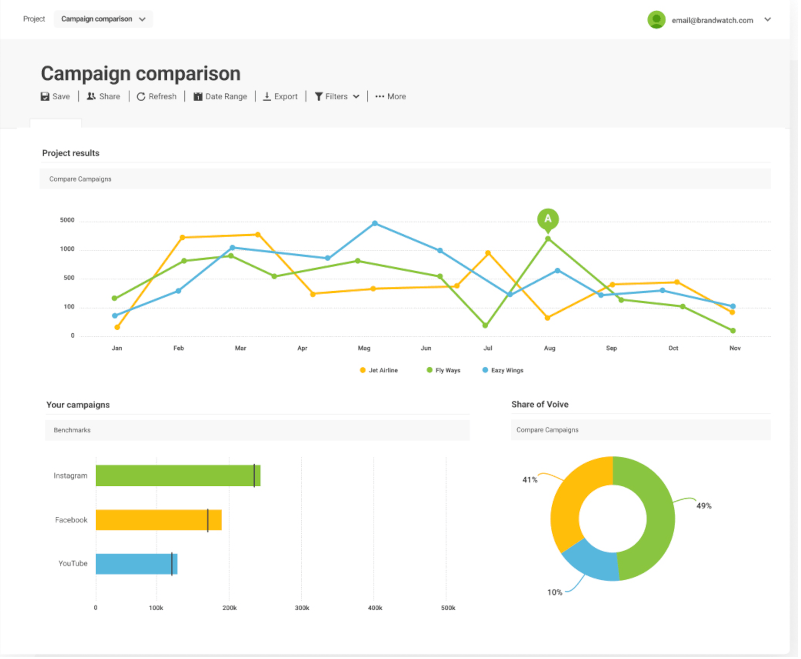Open the Campaign comparison project dropdown
This screenshot has width=801, height=659.
(x=103, y=19)
